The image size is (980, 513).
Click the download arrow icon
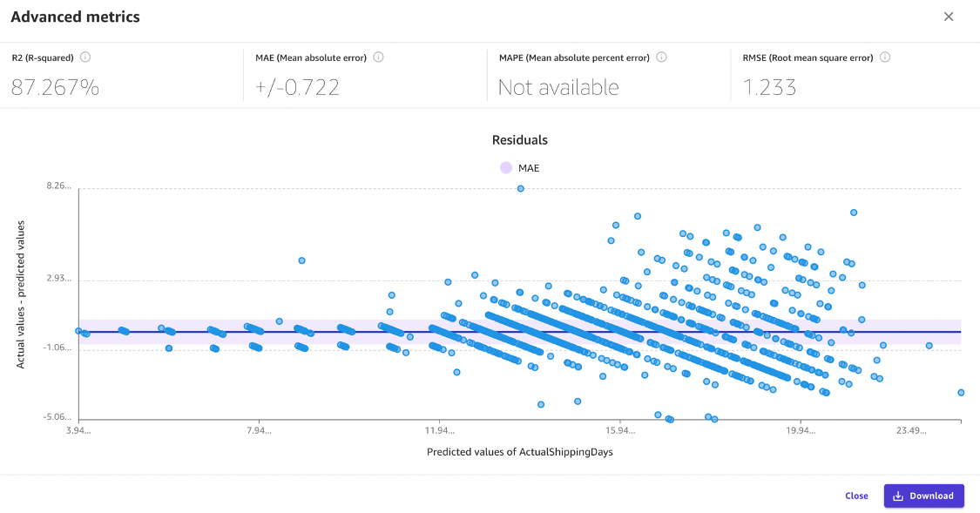pyautogui.click(x=898, y=496)
